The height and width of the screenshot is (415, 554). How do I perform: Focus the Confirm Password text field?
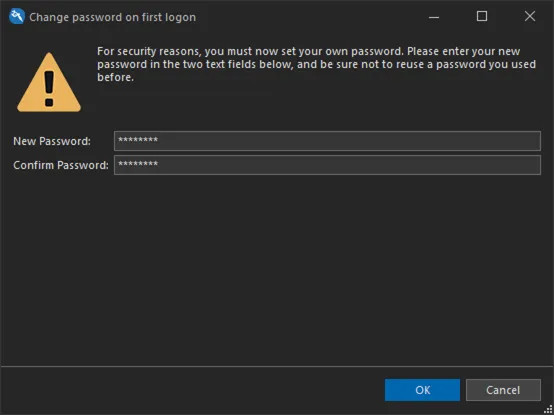pyautogui.click(x=327, y=165)
